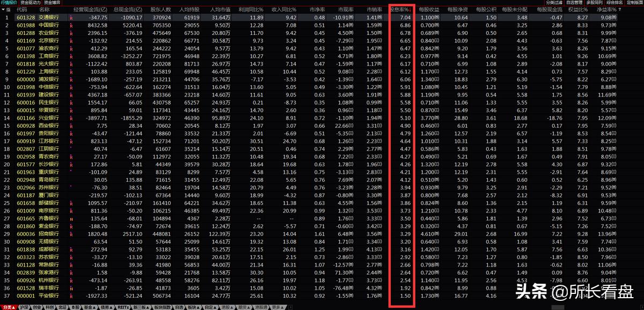Open the 资金博弈 tab
The height and width of the screenshot is (310, 644).
(x=52, y=3)
